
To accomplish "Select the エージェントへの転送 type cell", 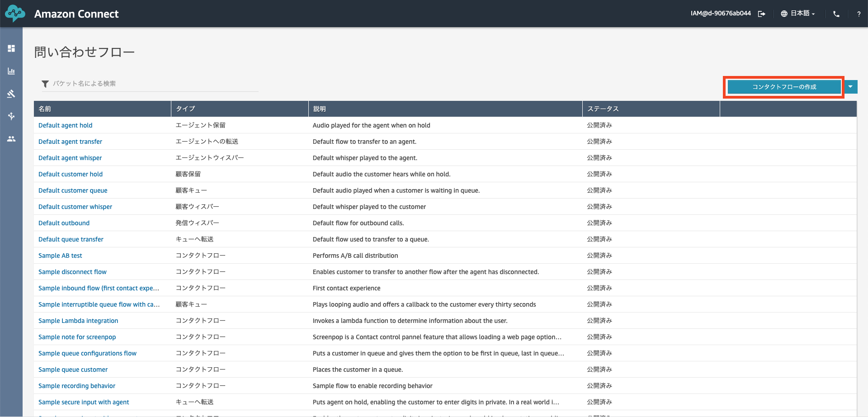I will (x=207, y=142).
